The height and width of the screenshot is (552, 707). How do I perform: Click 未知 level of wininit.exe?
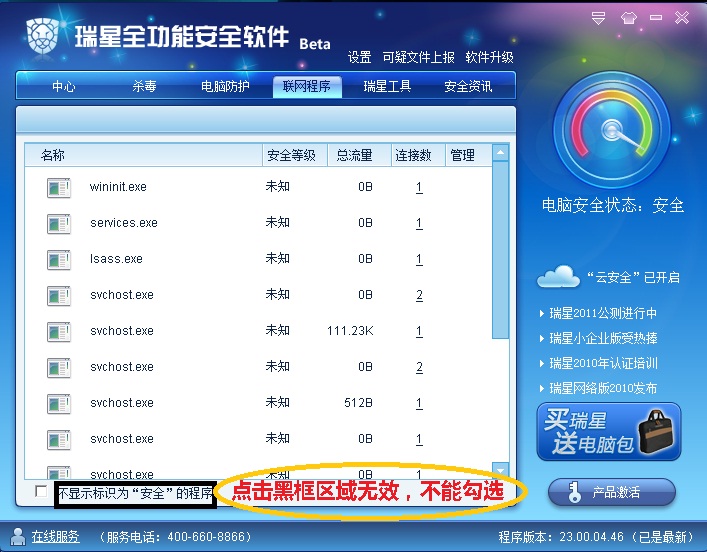click(x=277, y=186)
